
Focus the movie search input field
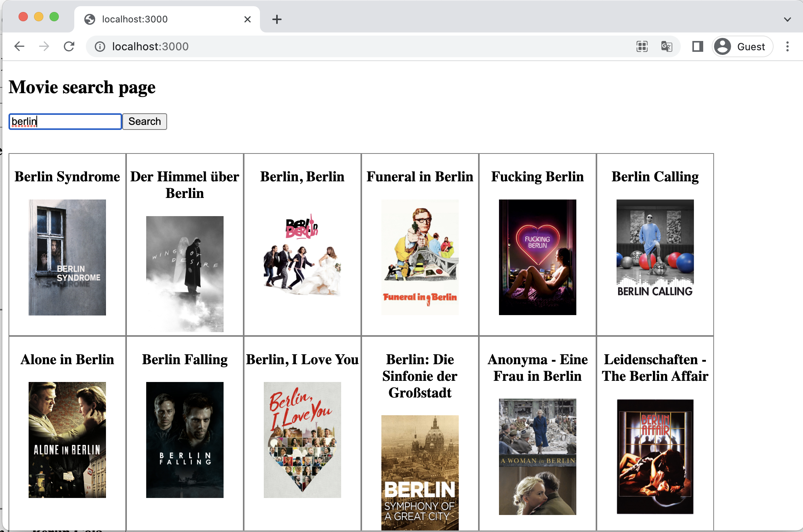[65, 121]
